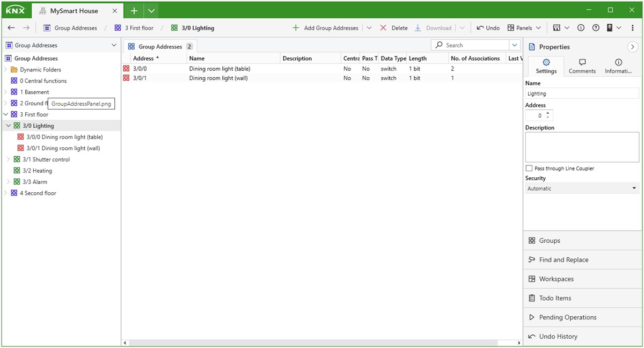Enable Pass through Line Coupler checkbox
The width and height of the screenshot is (644, 348).
point(529,168)
